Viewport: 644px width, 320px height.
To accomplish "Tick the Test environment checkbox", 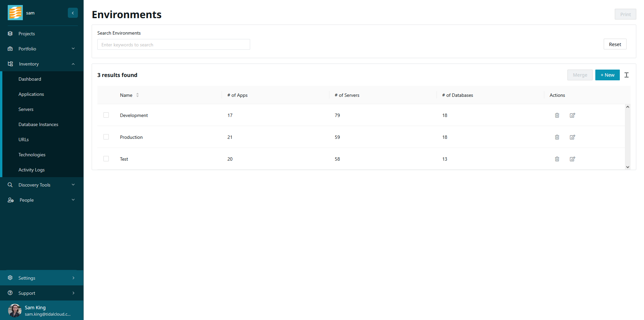I will (106, 159).
